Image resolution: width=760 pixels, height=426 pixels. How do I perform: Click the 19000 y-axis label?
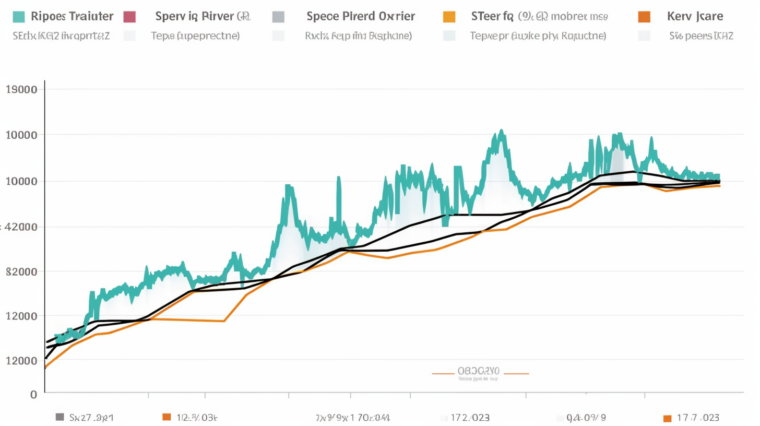pos(22,89)
